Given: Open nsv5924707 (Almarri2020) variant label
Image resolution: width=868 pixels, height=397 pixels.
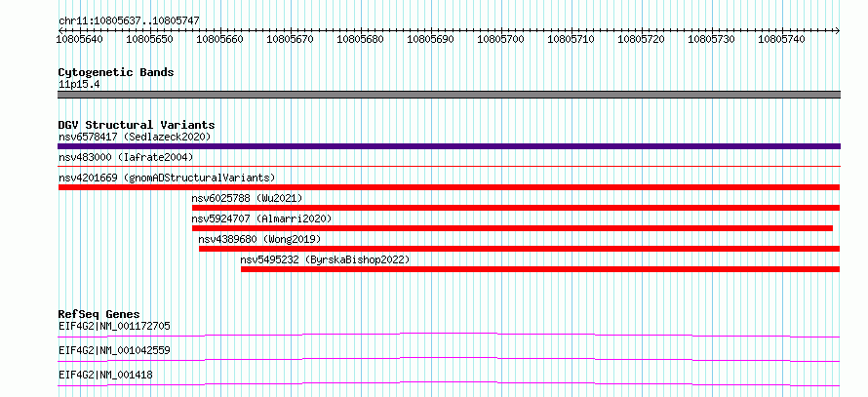Looking at the screenshot, I should pyautogui.click(x=261, y=218).
